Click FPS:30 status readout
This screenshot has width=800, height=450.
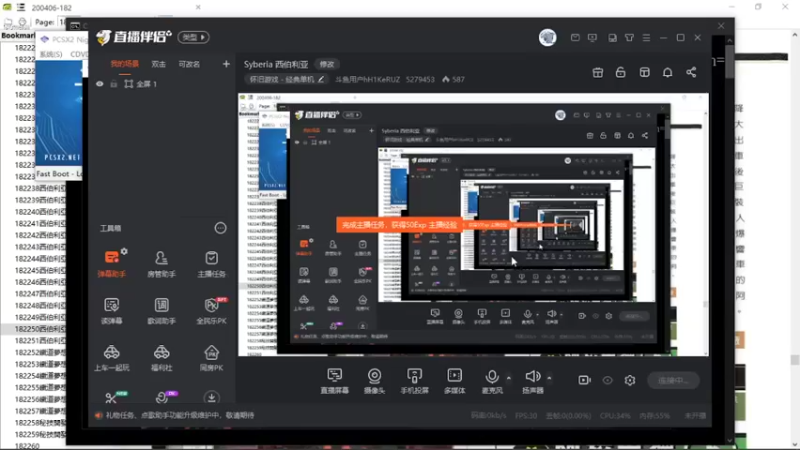pyautogui.click(x=526, y=416)
